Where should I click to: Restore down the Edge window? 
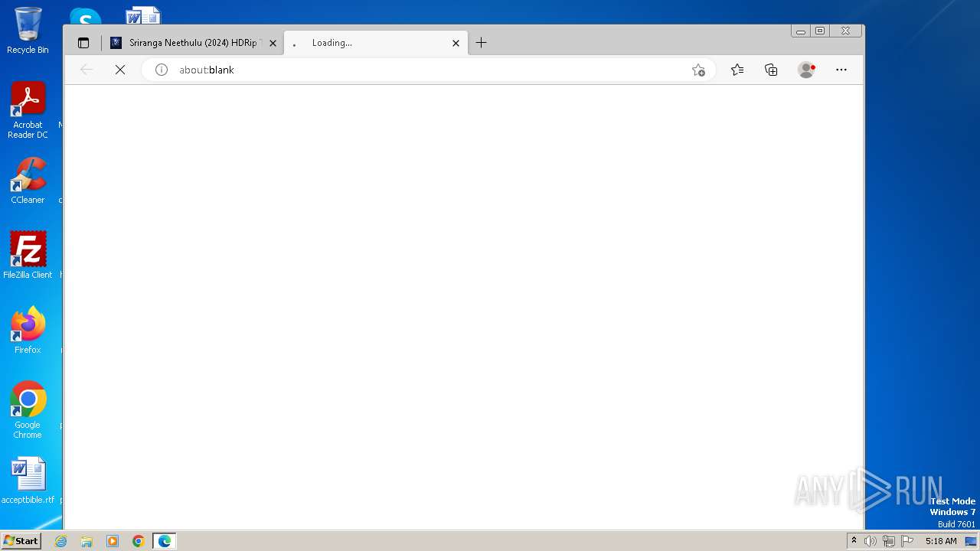tap(820, 31)
